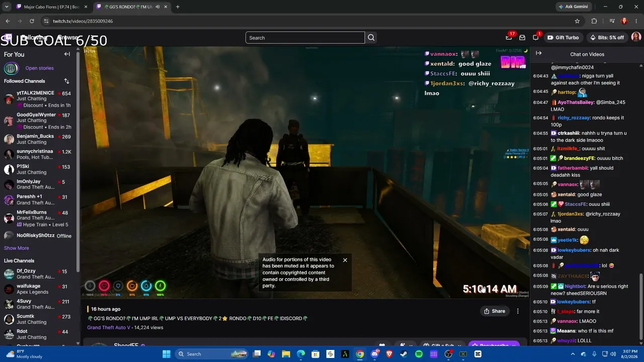The image size is (644, 362).
Task: Mute the GG'S RONDO tab audio
Action: tap(158, 7)
